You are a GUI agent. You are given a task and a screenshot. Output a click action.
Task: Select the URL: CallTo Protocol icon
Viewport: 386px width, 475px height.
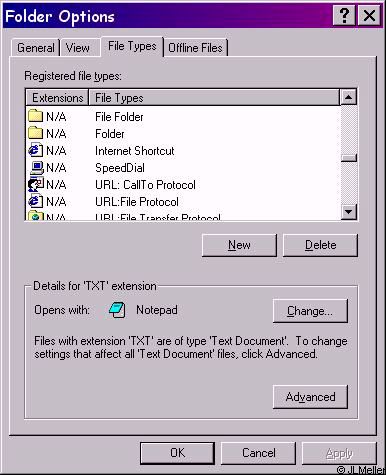(36, 184)
